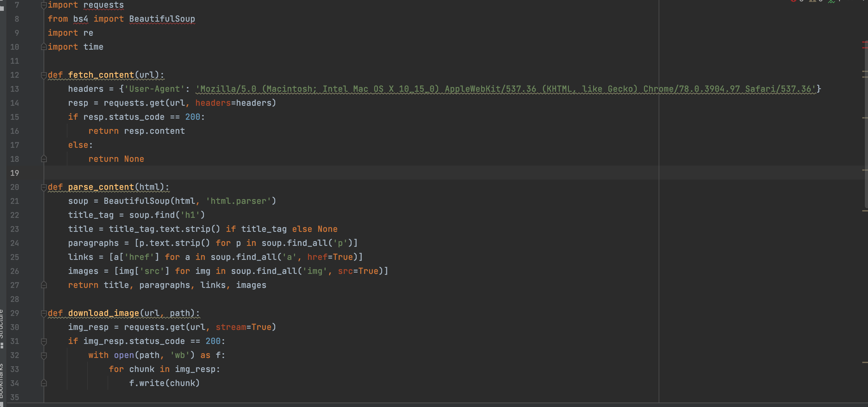The image size is (868, 407).
Task: Click the 'wb' mode string on line 32
Action: tap(180, 355)
